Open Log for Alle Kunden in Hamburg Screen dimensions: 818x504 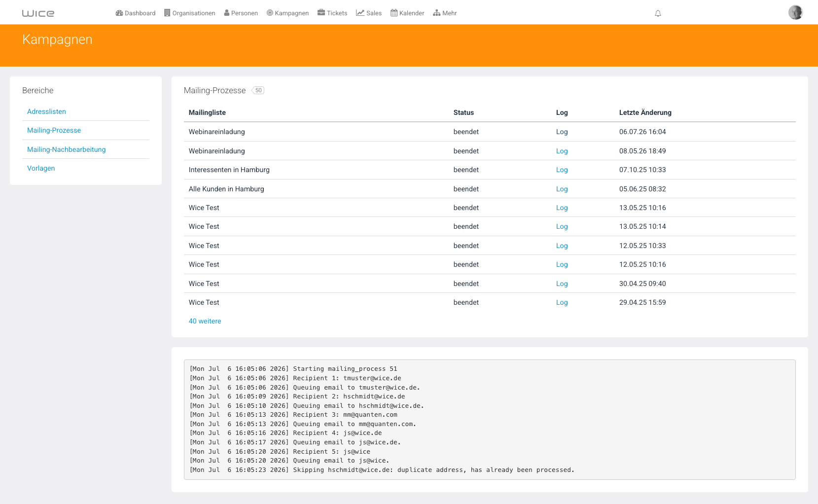562,189
